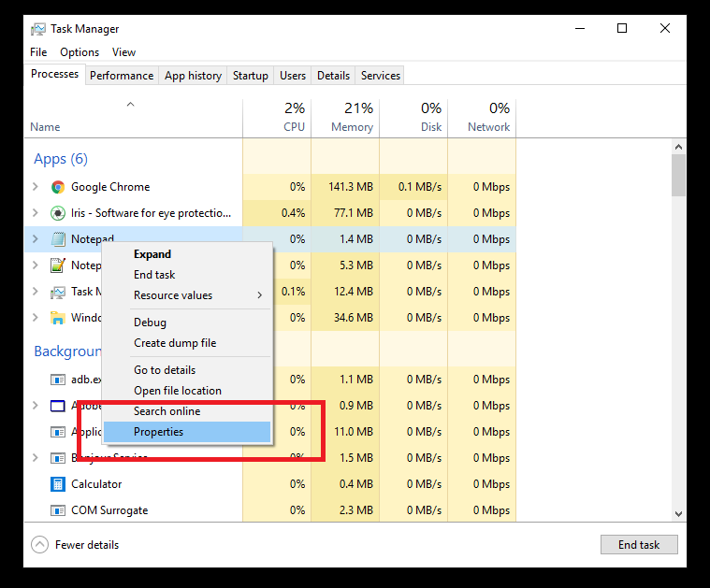Click the 34.6 MB memory cell

345,318
